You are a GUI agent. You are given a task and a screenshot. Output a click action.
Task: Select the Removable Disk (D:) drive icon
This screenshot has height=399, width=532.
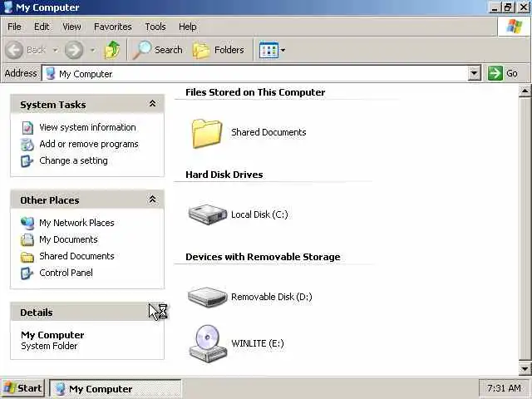207,297
